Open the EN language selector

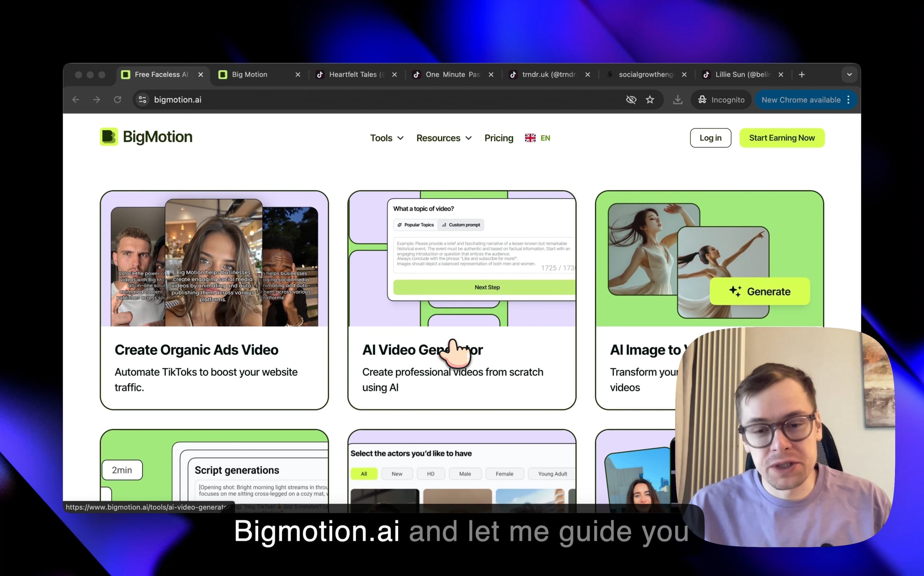pos(537,138)
